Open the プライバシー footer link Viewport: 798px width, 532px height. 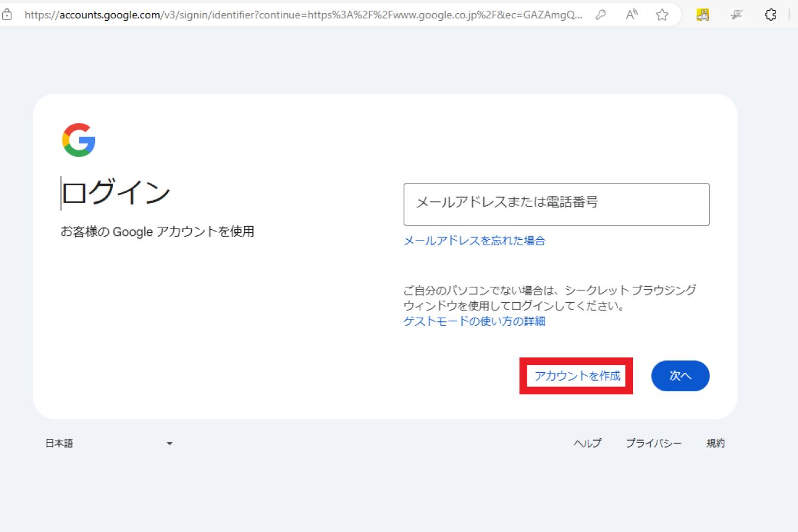(x=653, y=443)
